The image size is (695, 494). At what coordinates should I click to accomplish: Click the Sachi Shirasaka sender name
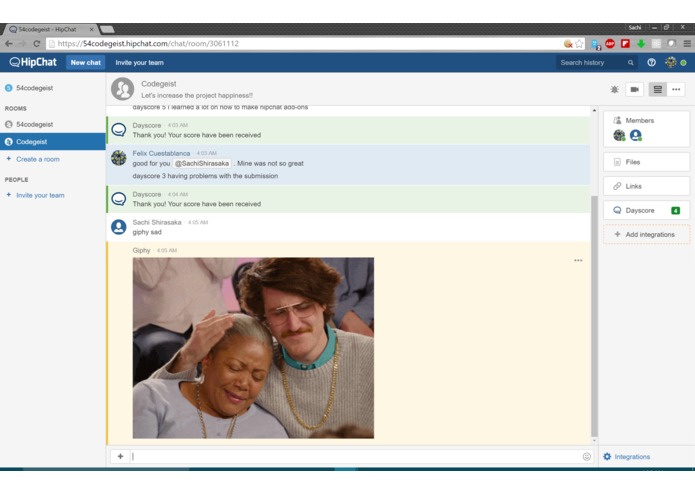tap(157, 222)
